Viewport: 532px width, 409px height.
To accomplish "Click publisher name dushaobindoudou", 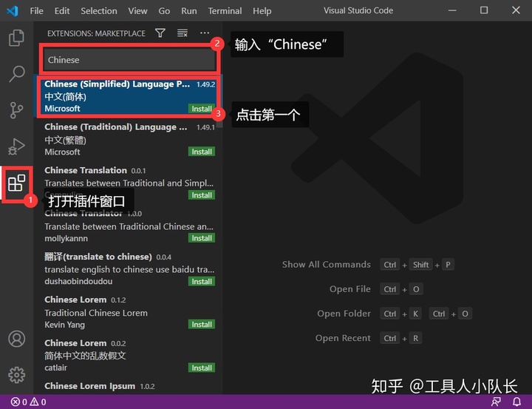I will pos(78,281).
